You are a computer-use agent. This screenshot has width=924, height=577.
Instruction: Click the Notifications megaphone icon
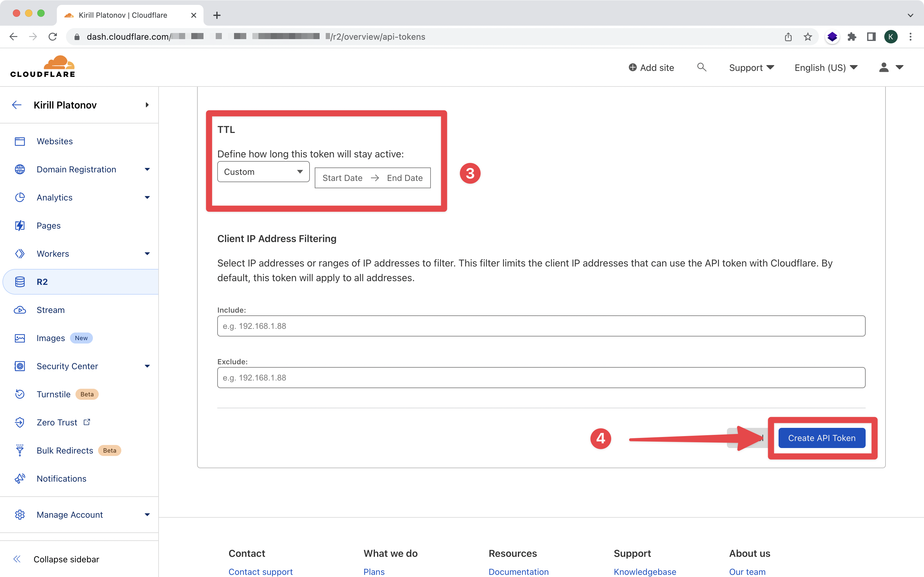click(x=20, y=479)
